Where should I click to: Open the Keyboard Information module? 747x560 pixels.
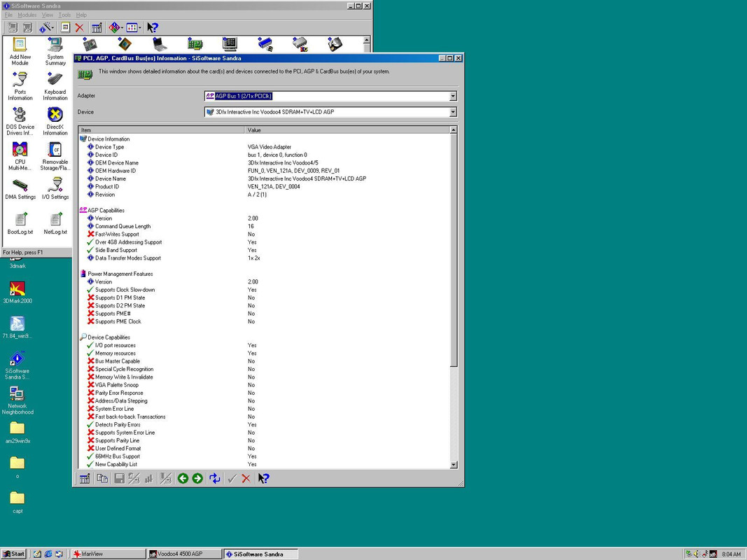(55, 86)
